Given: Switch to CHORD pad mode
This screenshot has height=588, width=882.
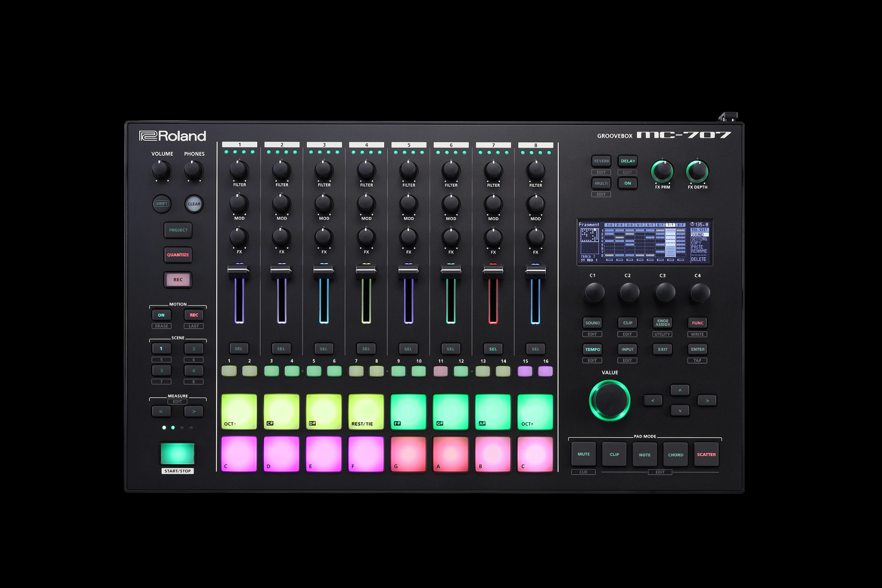Looking at the screenshot, I should pos(675,454).
